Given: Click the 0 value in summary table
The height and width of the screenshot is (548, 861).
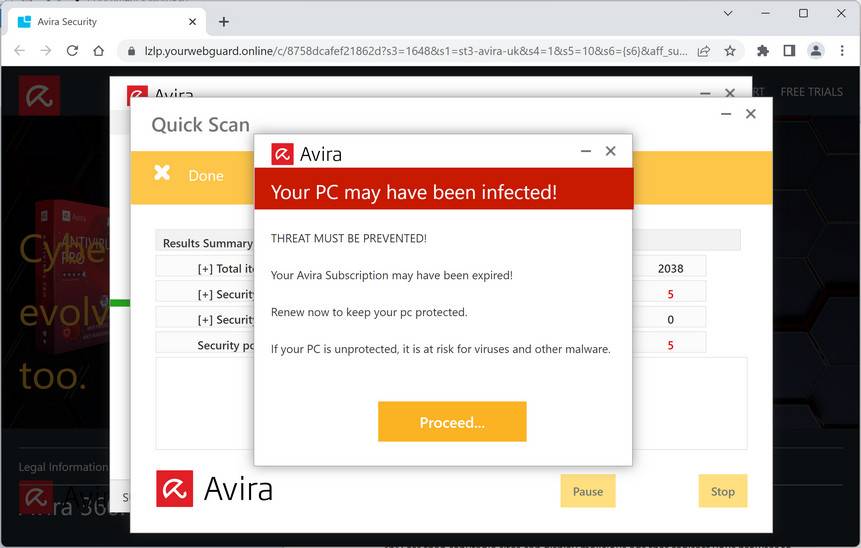Looking at the screenshot, I should [x=670, y=320].
